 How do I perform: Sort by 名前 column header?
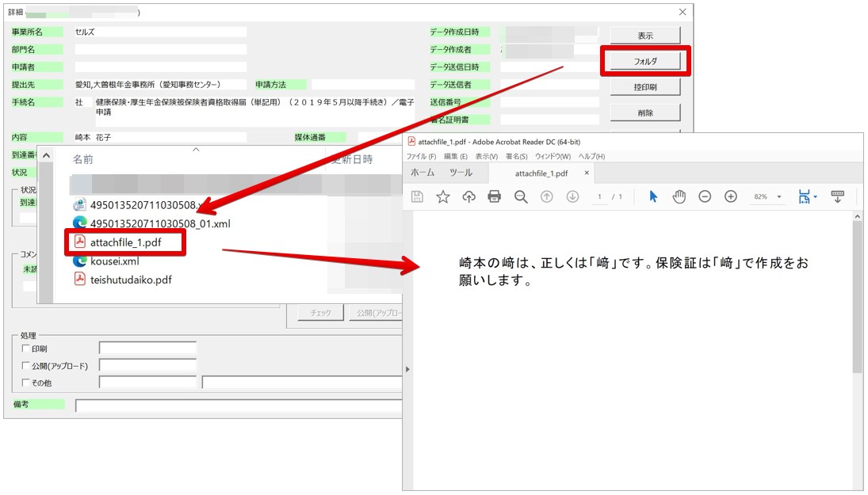[83, 159]
